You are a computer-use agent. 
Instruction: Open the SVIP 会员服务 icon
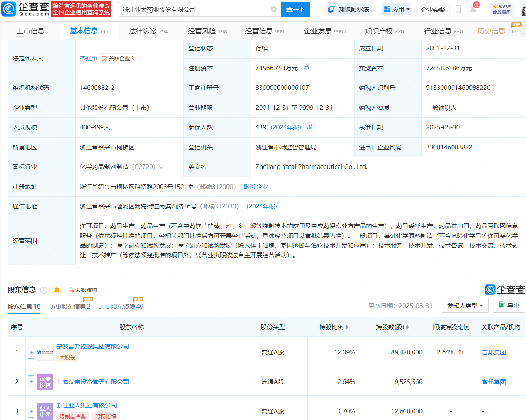click(x=501, y=9)
